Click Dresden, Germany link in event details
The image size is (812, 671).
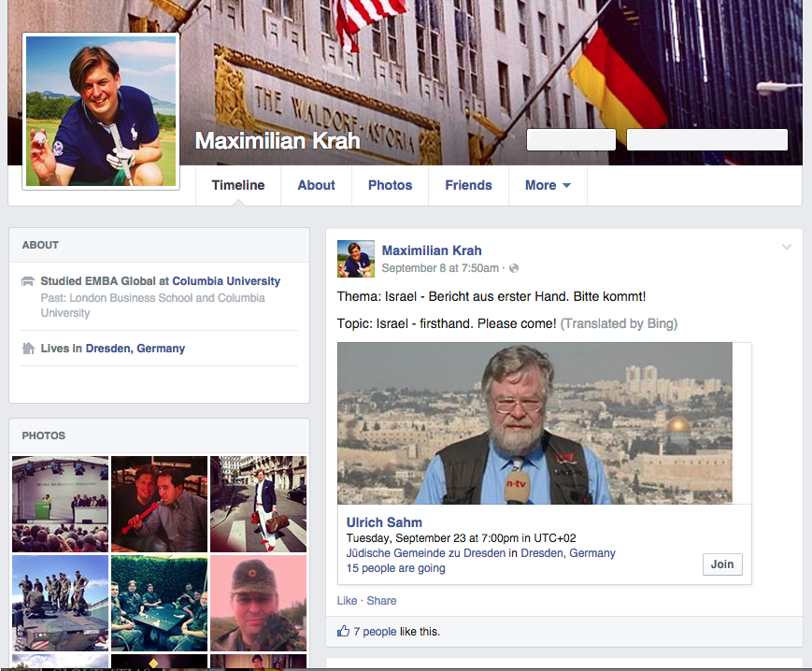pyautogui.click(x=568, y=553)
